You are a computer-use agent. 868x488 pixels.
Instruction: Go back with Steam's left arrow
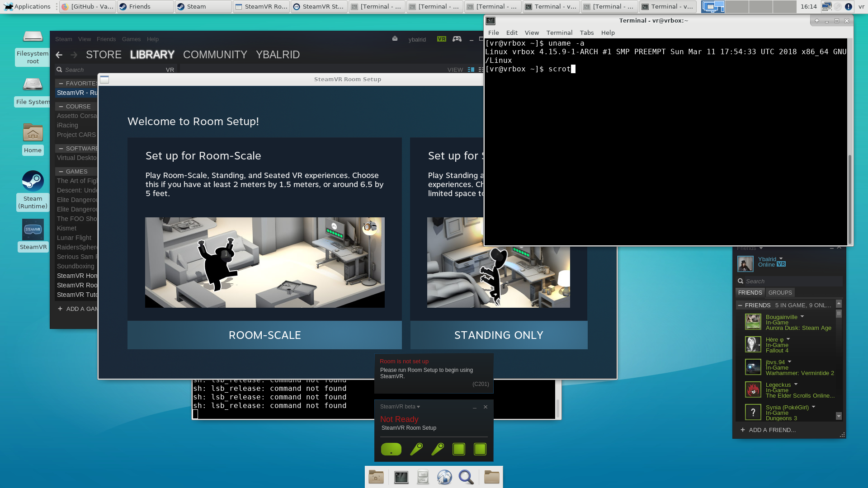[x=59, y=55]
